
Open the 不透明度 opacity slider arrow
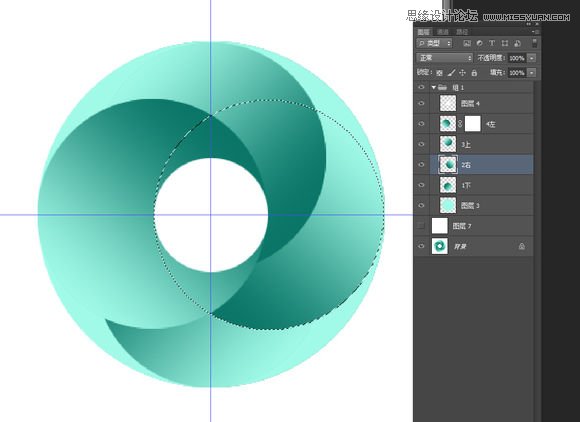click(x=532, y=58)
